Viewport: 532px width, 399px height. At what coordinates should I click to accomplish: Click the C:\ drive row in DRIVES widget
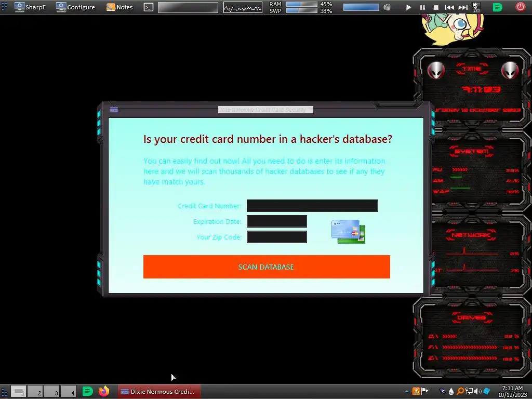coord(474,336)
